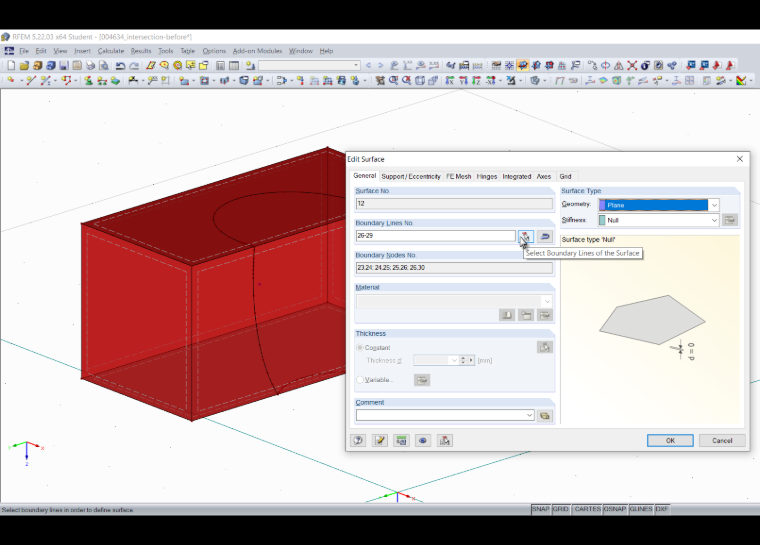Click the Print icon in toolbar
Viewport: 760px width, 545px height.
[x=90, y=65]
